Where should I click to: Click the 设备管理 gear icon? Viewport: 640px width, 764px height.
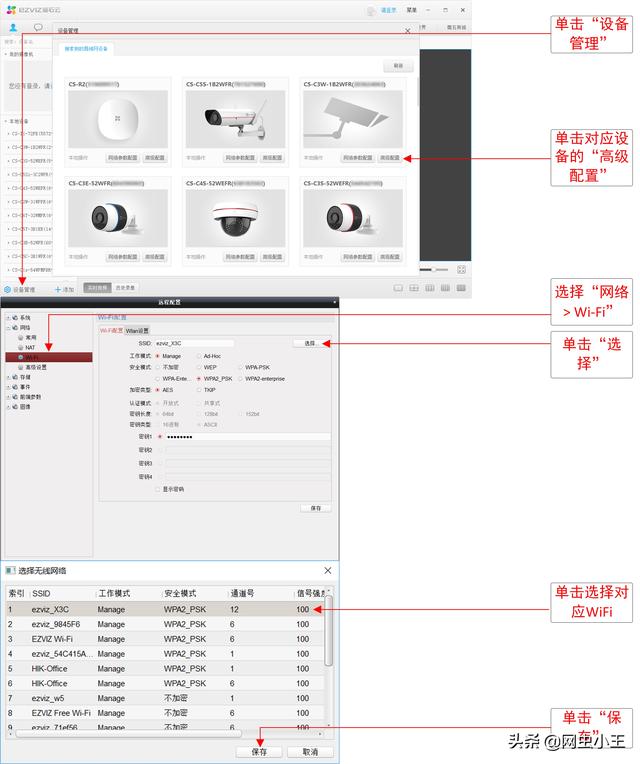8,289
